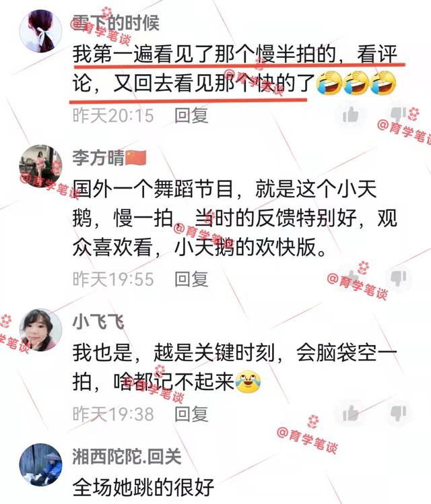Open 雪下的时候's profile avatar

tap(41, 31)
